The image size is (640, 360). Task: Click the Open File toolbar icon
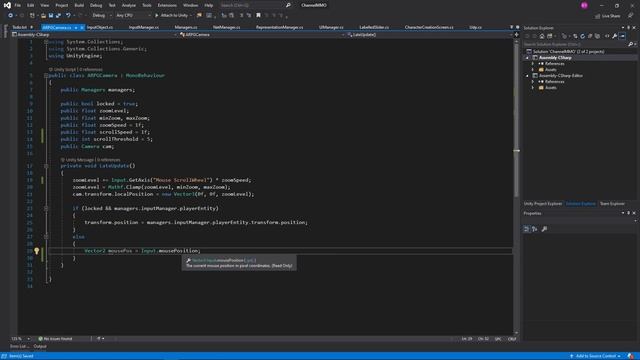pos(43,16)
